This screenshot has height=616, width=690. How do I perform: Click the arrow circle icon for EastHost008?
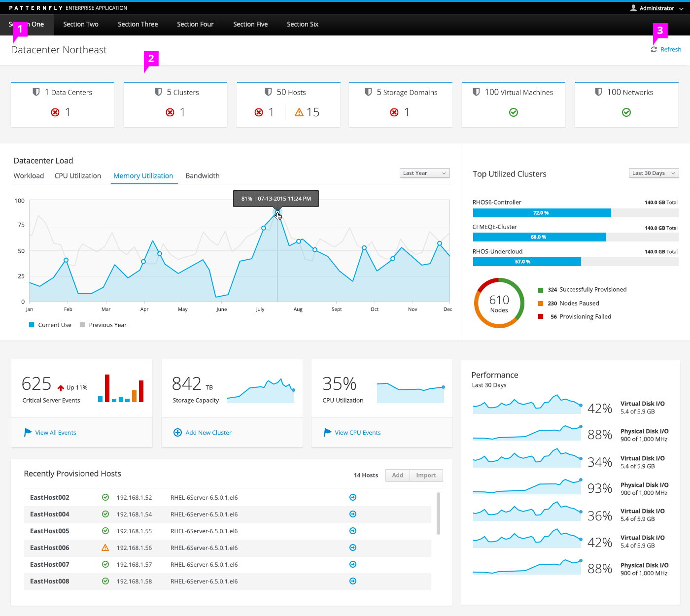click(x=353, y=581)
